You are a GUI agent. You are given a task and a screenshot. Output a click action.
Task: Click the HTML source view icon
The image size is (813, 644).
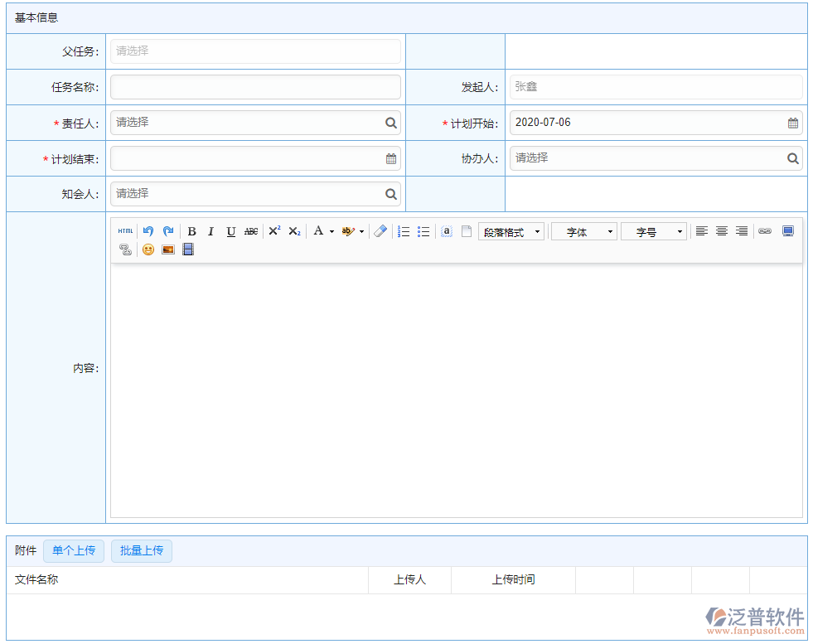click(x=125, y=231)
